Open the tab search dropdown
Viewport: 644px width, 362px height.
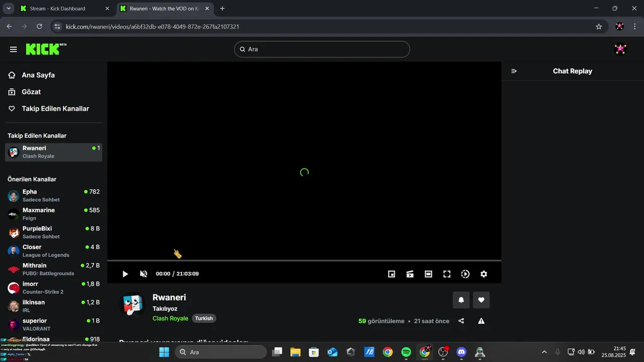pyautogui.click(x=9, y=9)
